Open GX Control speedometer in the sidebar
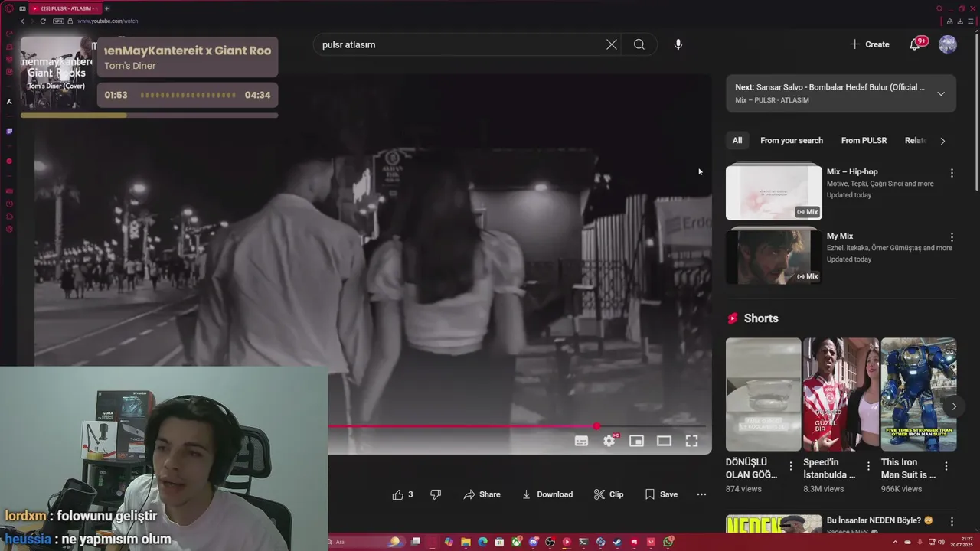The width and height of the screenshot is (980, 551). coord(9,34)
